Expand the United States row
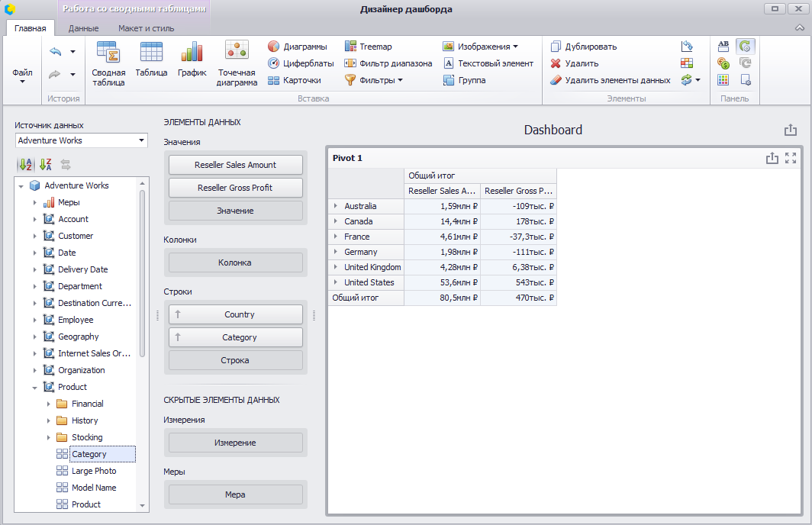This screenshot has height=525, width=812. tap(336, 282)
